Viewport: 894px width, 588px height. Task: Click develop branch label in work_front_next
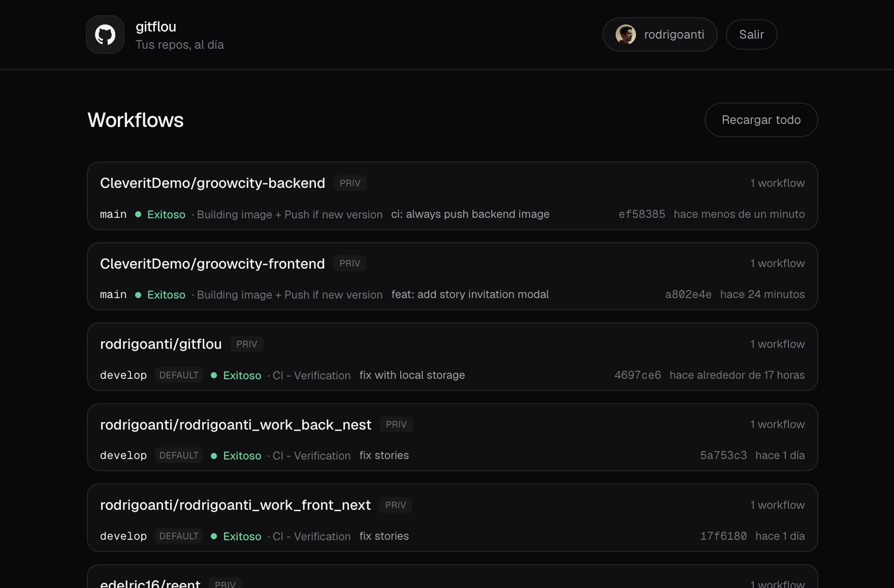point(123,536)
